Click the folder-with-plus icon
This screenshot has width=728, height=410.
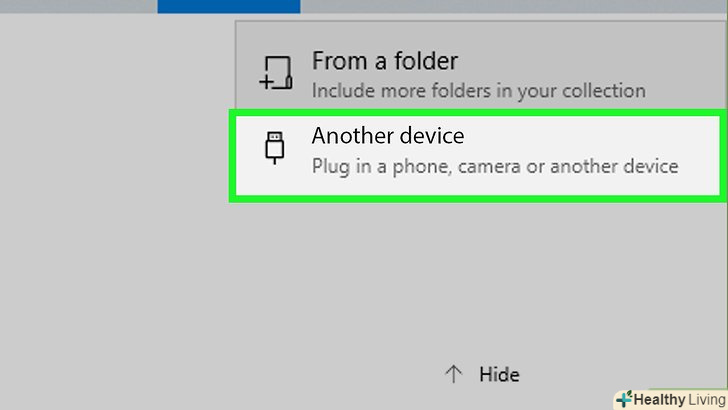(274, 70)
